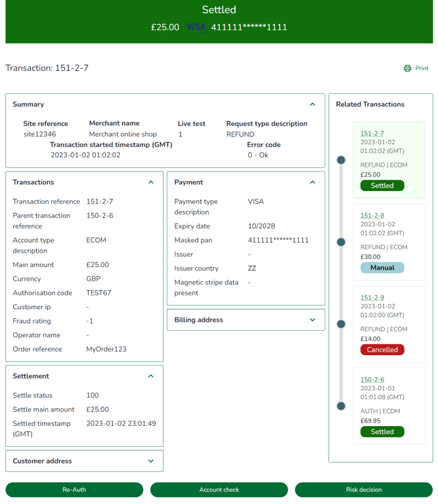Open related transaction 151-2-8 link
The image size is (438, 504).
372,216
